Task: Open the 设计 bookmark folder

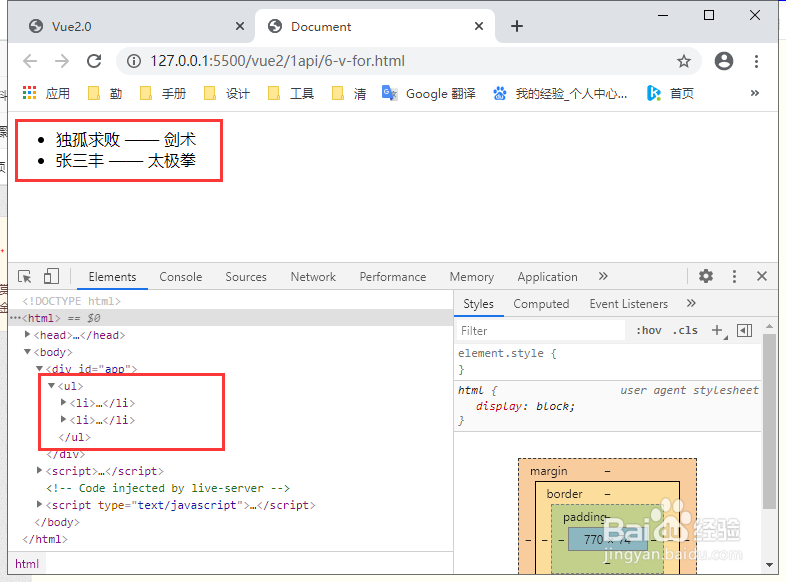Action: click(x=227, y=93)
